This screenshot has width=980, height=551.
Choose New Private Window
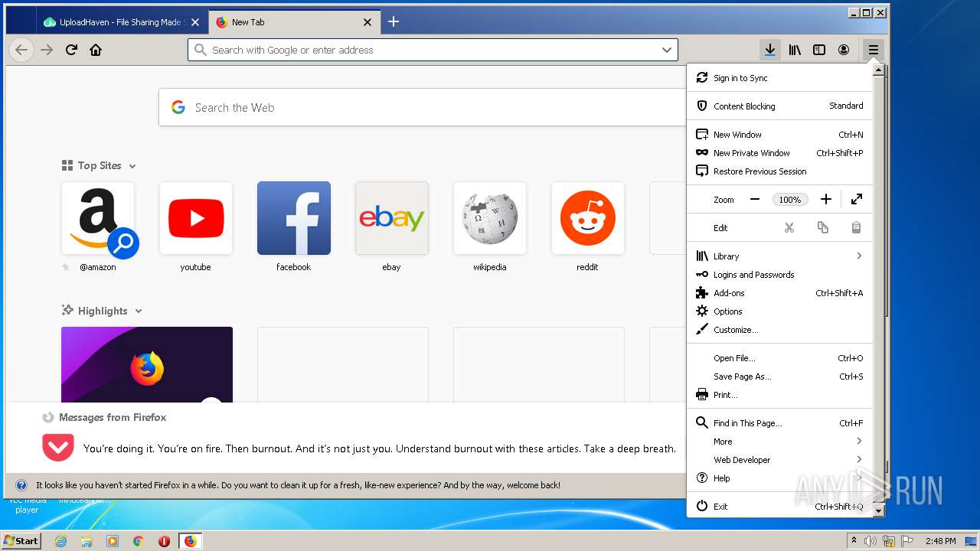(x=779, y=153)
